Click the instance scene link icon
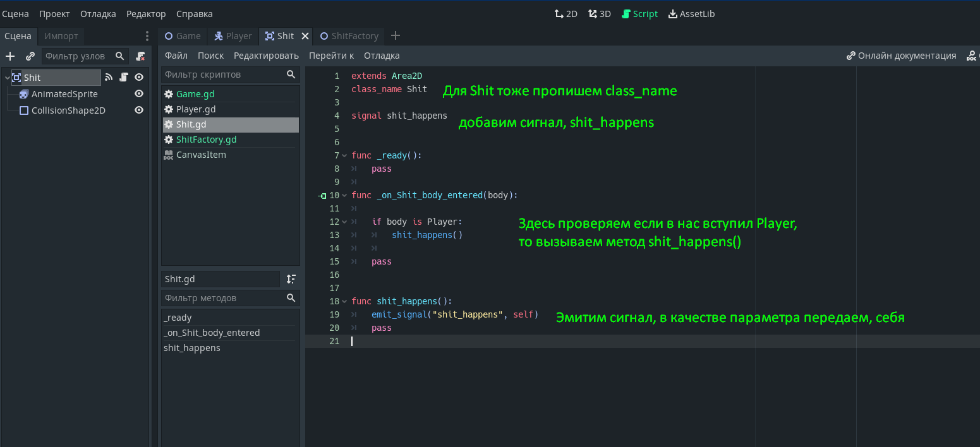This screenshot has height=447, width=980. [x=30, y=56]
